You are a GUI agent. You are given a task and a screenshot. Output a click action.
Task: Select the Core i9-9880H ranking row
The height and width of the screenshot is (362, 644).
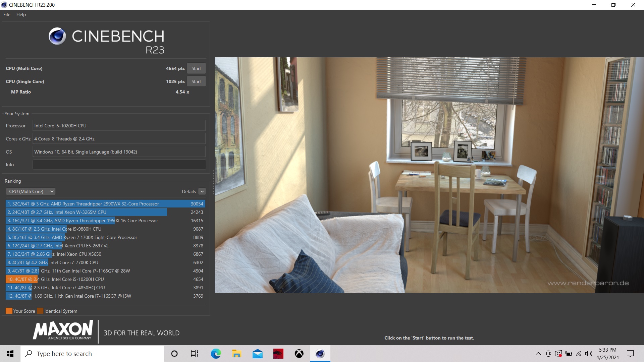(x=105, y=229)
